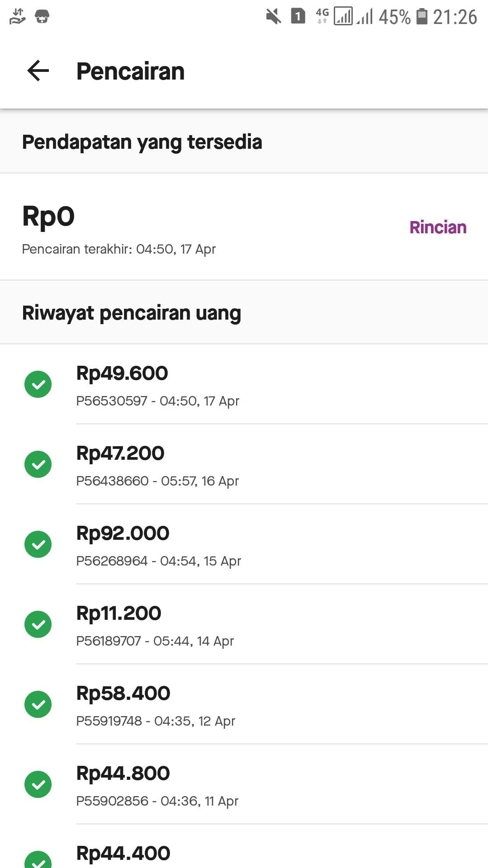Open the Rp44.400 withdrawal entry
This screenshot has height=868, width=488.
coord(244,846)
